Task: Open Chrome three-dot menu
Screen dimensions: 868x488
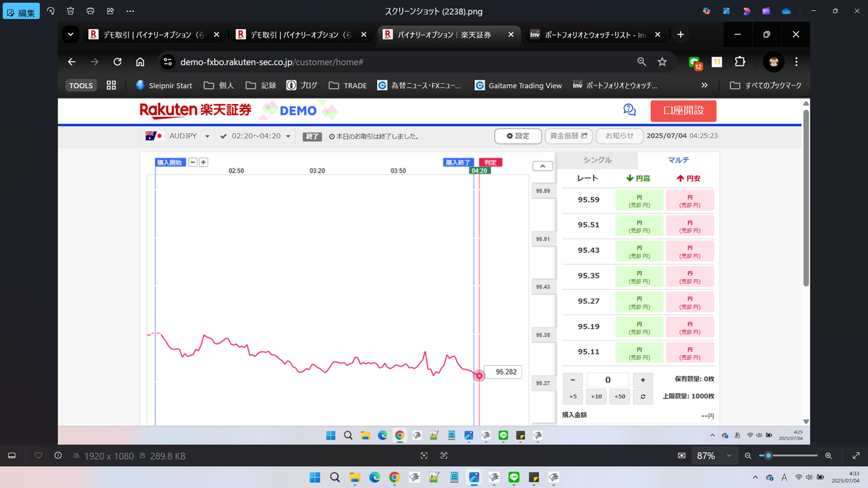Action: coord(796,62)
